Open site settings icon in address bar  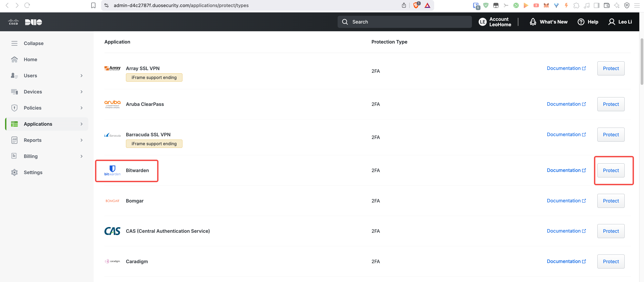(106, 5)
